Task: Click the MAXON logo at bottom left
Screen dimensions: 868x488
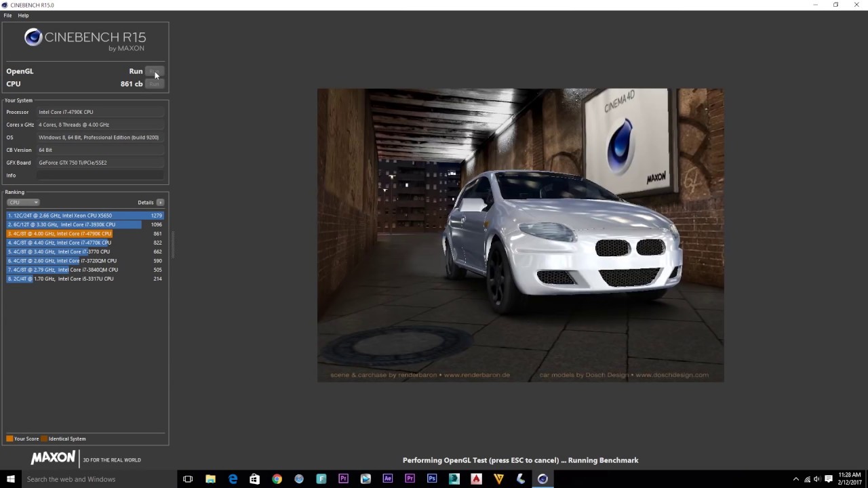Action: point(53,459)
